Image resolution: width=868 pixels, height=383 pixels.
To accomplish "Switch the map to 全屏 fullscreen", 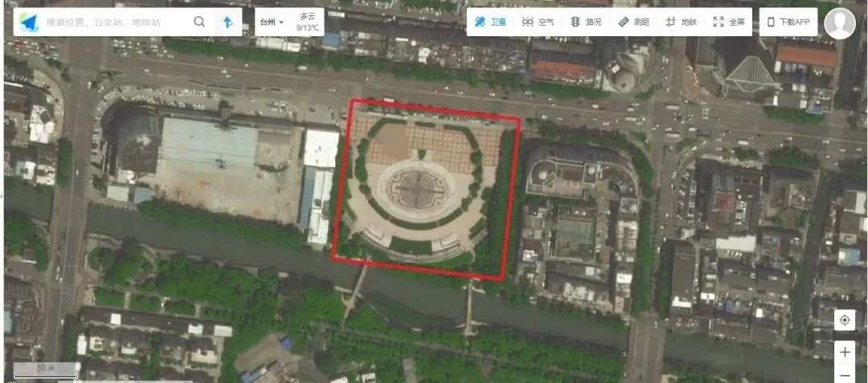I will (x=729, y=22).
